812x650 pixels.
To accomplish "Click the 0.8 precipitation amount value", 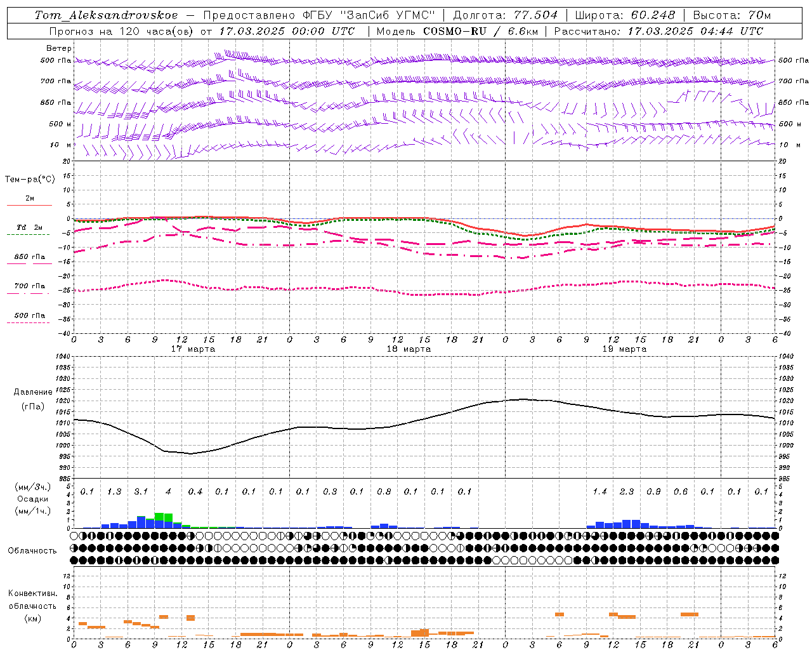I will [x=384, y=492].
